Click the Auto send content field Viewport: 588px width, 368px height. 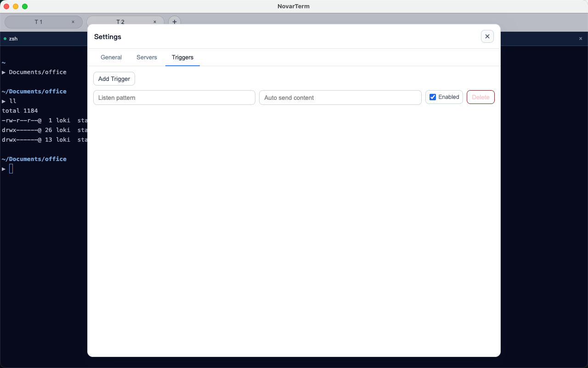[340, 98]
